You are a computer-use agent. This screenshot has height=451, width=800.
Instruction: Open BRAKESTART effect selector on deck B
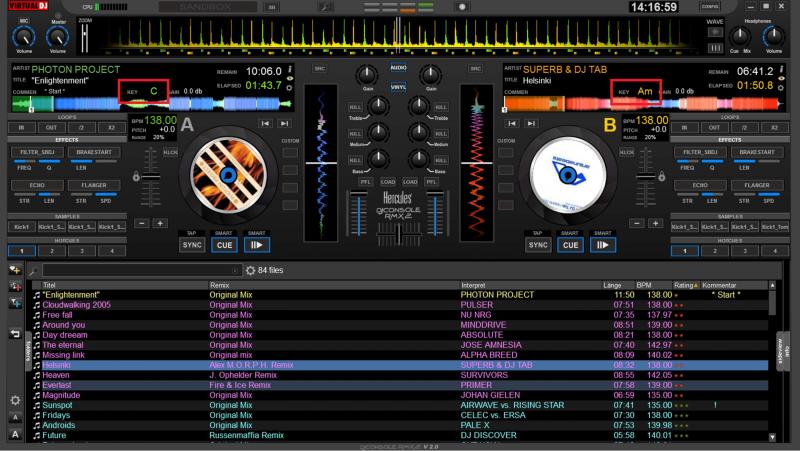click(757, 152)
